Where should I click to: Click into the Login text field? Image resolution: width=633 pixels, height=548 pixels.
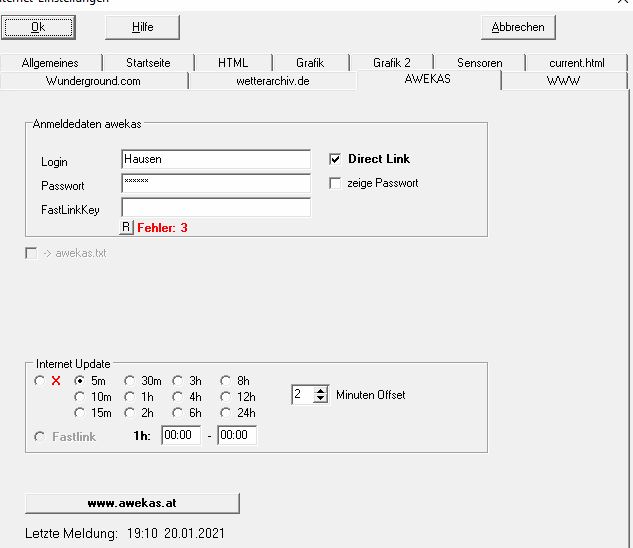pos(215,160)
